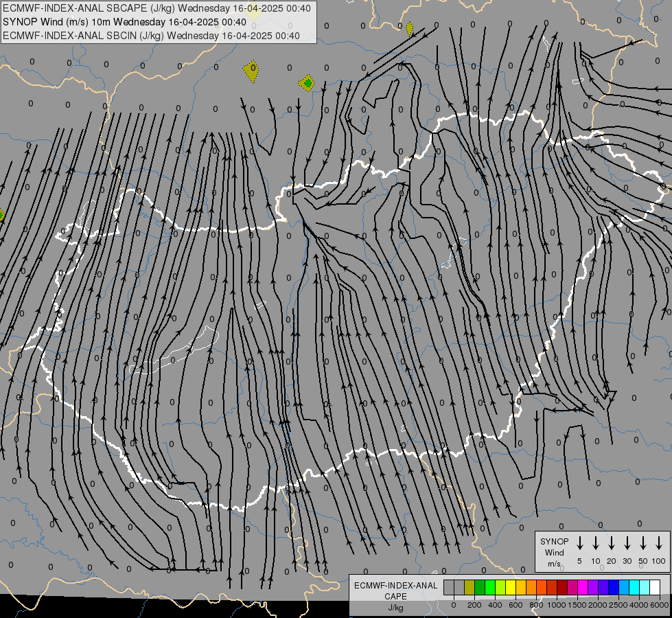
Task: Select the violet swatch after 2000
Action: pyautogui.click(x=603, y=587)
